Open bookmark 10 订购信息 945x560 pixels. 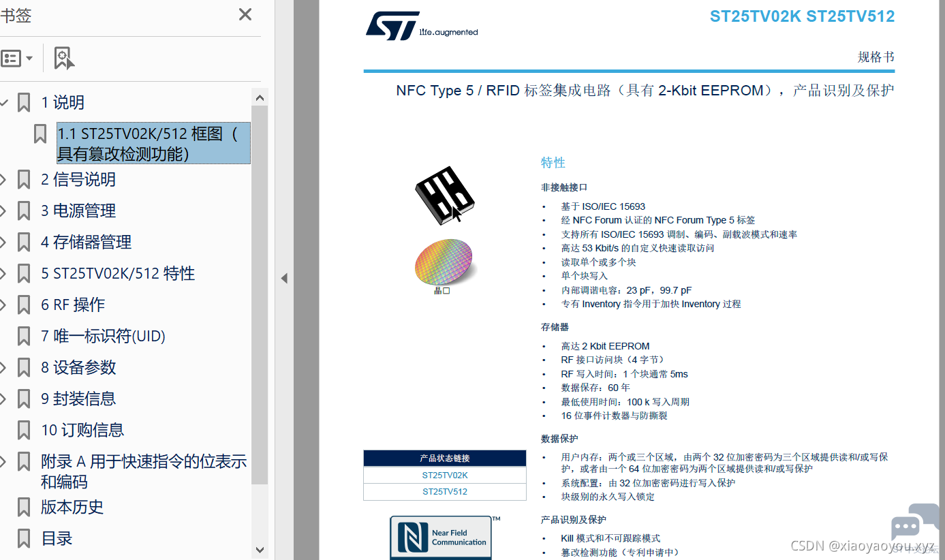pyautogui.click(x=82, y=431)
